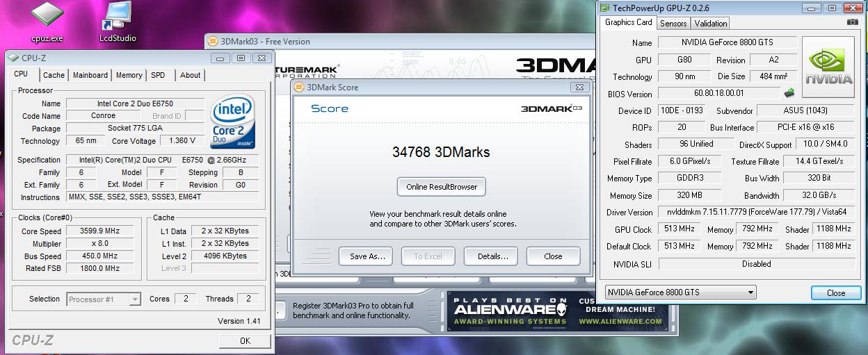Click the L1 Data value 2 x 32 KBytes
This screenshot has width=868, height=355.
pos(225,231)
